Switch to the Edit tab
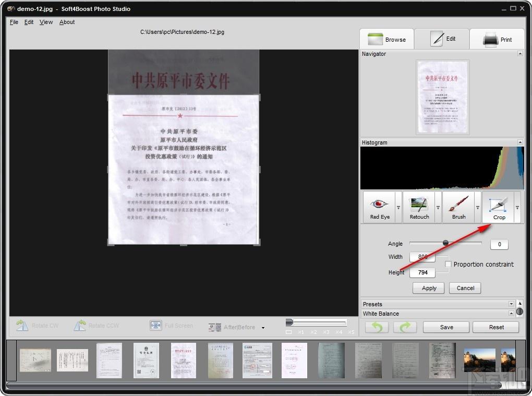The image size is (532, 396). coord(442,39)
